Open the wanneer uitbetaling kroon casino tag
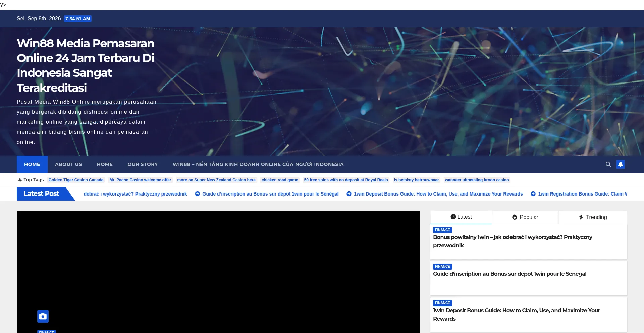The image size is (644, 333). pos(477,180)
